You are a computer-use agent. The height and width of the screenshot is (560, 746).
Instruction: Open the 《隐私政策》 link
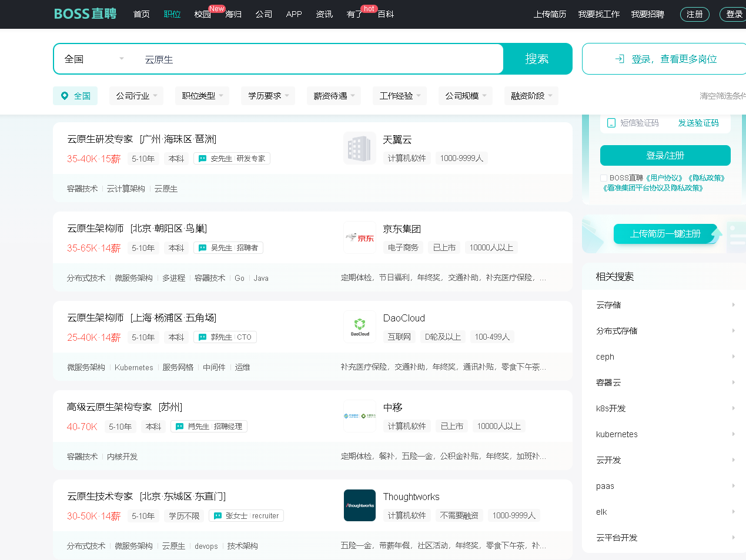(x=707, y=178)
